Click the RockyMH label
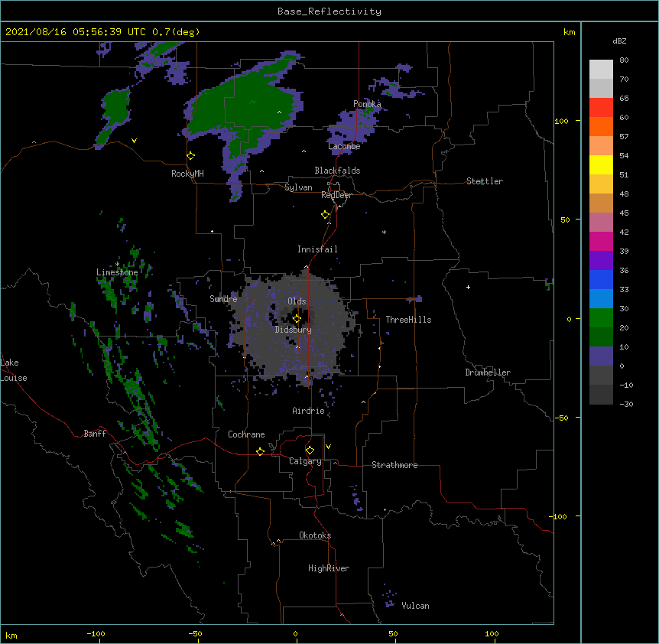 click(x=187, y=174)
